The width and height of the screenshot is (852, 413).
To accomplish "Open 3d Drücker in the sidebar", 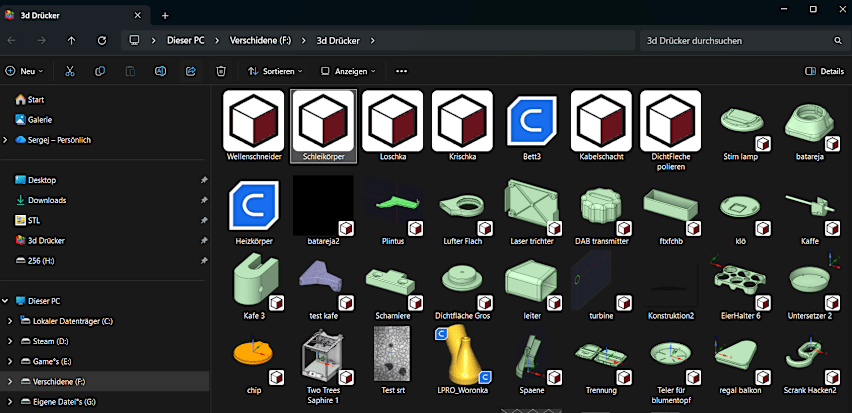I will (41, 240).
